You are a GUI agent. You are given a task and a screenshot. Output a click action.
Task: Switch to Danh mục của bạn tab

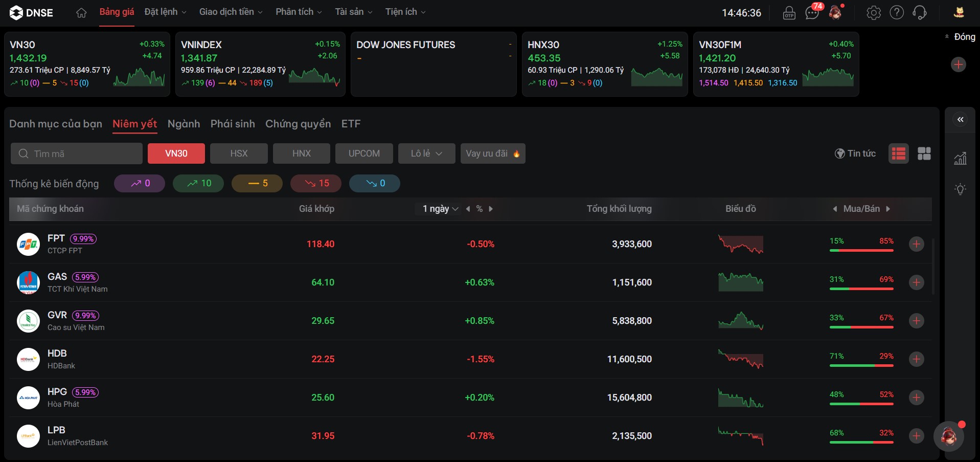(x=56, y=124)
